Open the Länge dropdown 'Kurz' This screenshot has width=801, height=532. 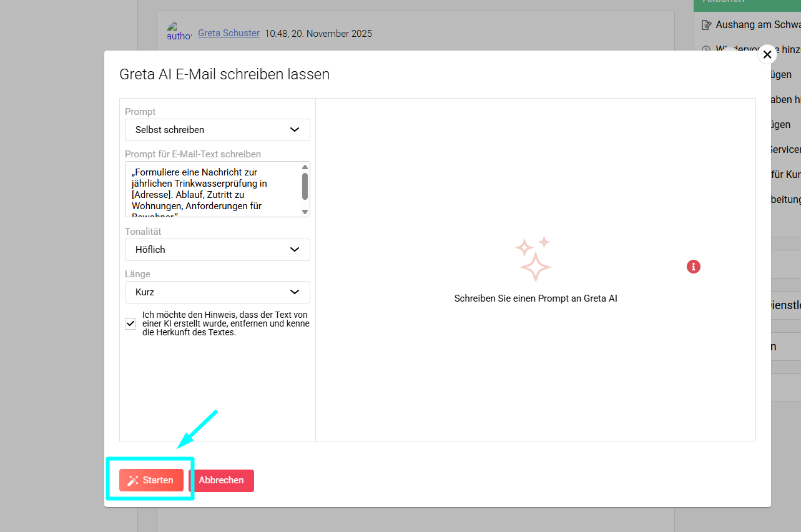(x=217, y=292)
